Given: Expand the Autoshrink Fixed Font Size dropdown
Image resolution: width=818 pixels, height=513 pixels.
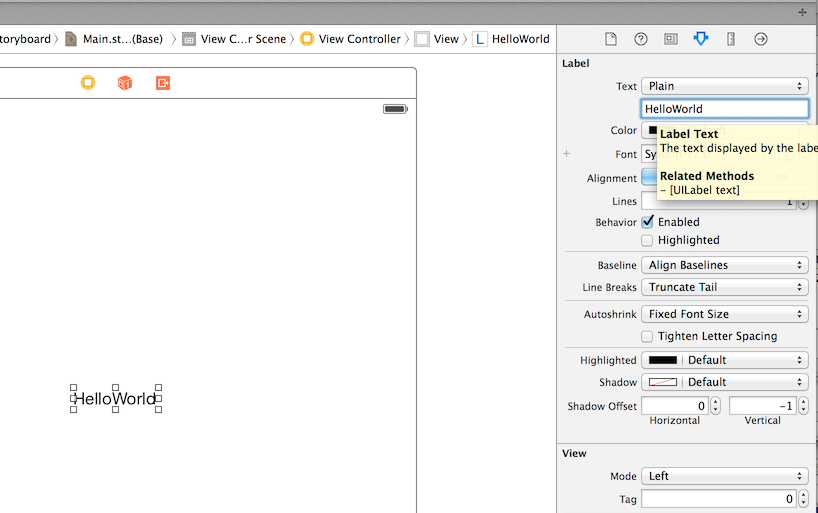Looking at the screenshot, I should point(724,314).
